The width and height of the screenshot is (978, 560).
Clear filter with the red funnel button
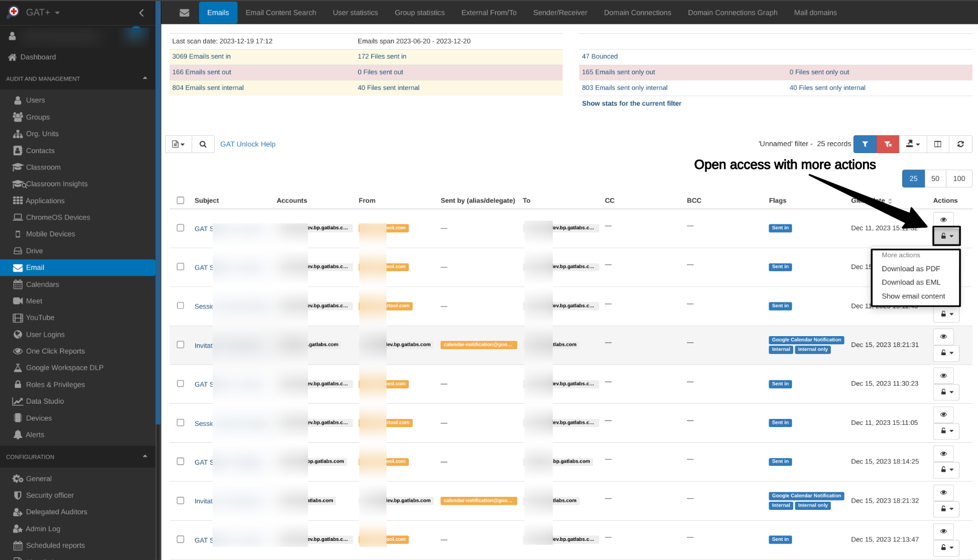pyautogui.click(x=888, y=144)
